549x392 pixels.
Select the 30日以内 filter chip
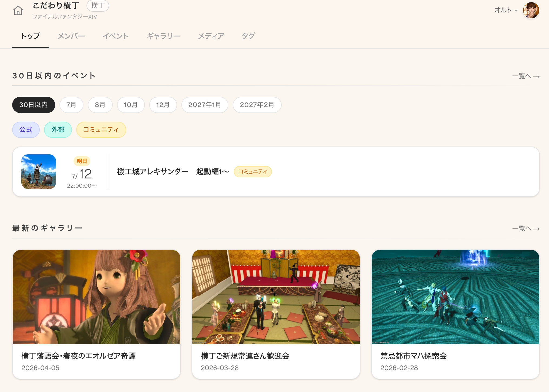click(x=34, y=105)
